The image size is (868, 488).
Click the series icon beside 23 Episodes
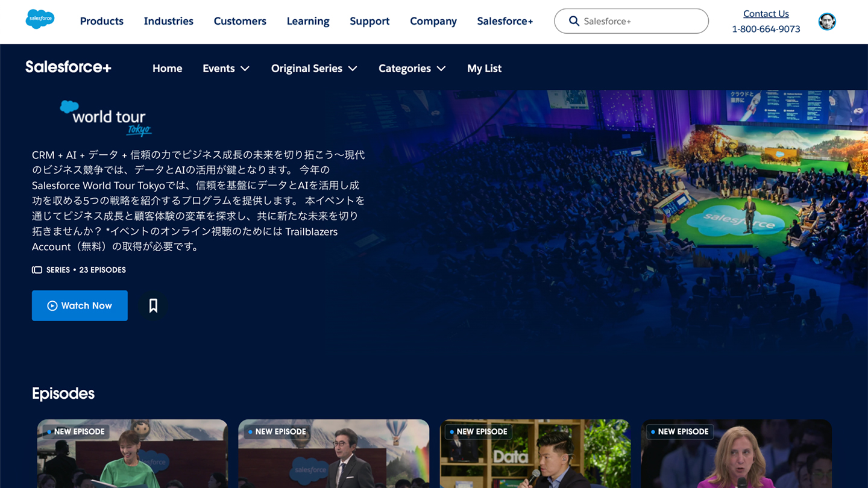(x=37, y=270)
